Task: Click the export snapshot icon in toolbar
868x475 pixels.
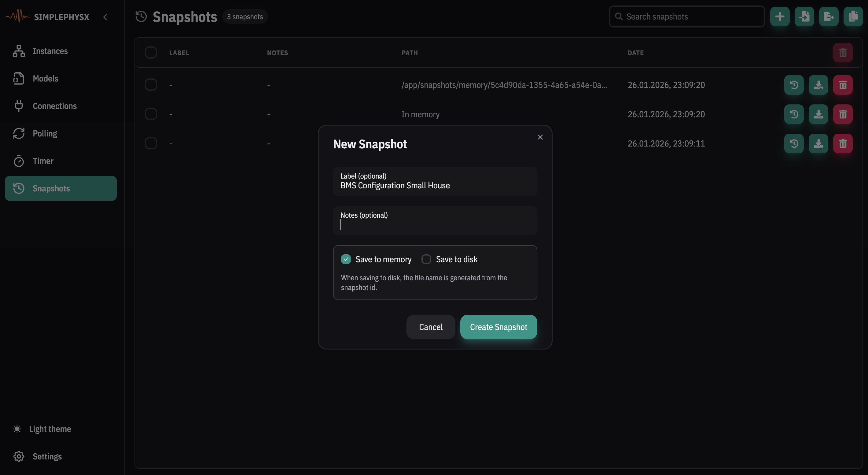Action: (829, 16)
